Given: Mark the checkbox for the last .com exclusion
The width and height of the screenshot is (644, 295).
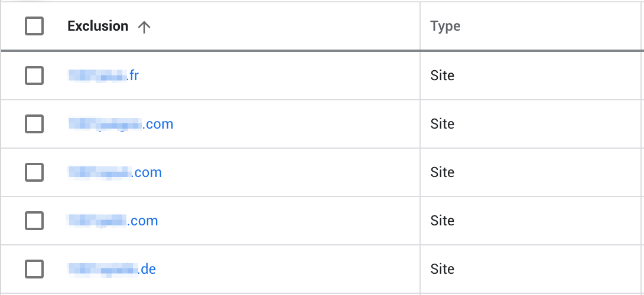Looking at the screenshot, I should [34, 221].
